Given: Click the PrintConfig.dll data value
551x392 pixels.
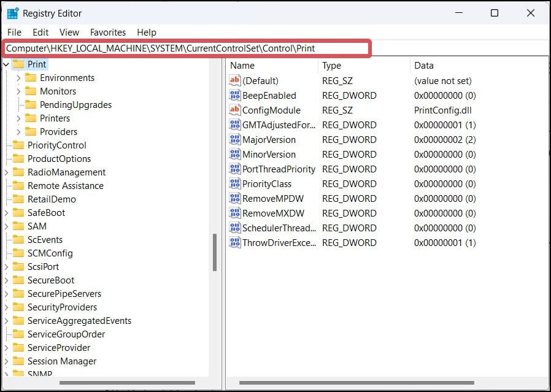Looking at the screenshot, I should 443,110.
